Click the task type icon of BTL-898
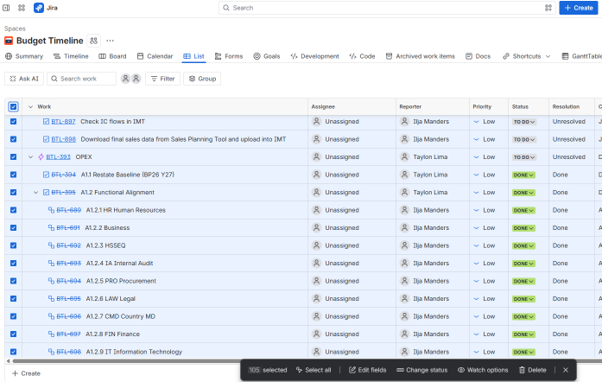The width and height of the screenshot is (602, 382). (x=46, y=139)
